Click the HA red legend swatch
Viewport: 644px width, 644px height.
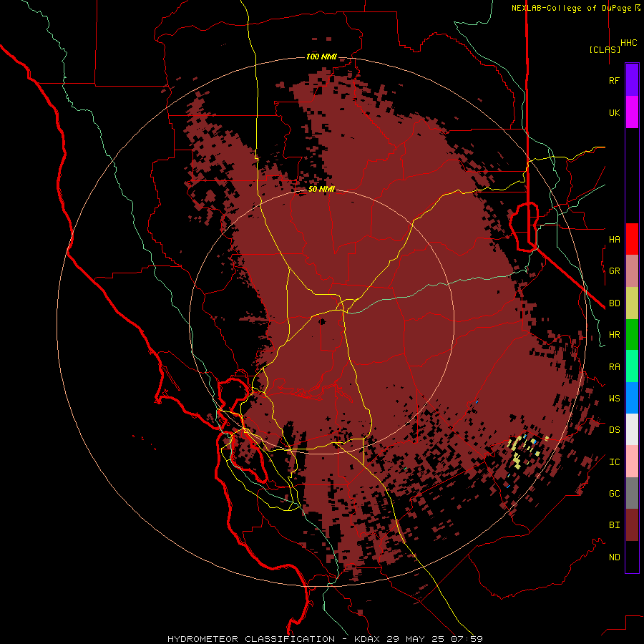632,239
